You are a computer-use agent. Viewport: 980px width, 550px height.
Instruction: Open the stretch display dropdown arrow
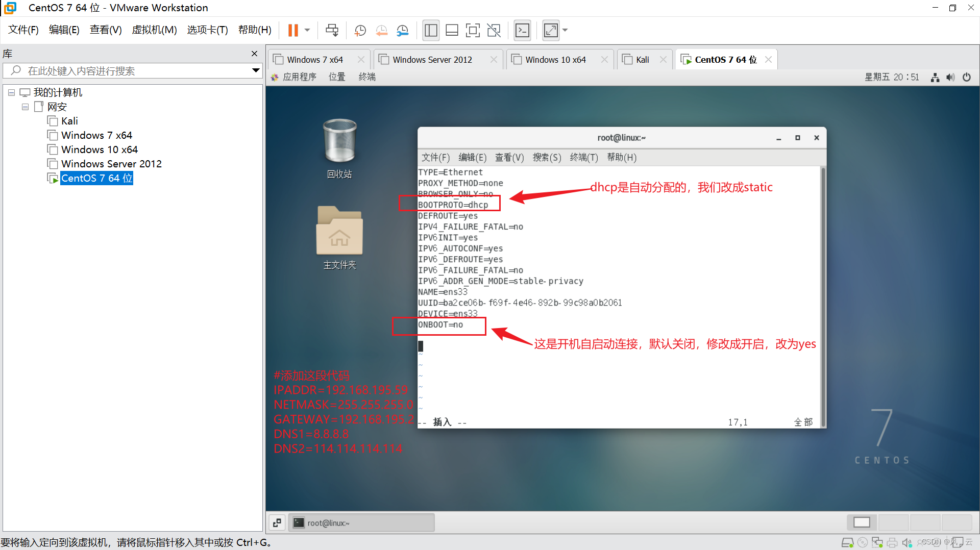point(565,30)
